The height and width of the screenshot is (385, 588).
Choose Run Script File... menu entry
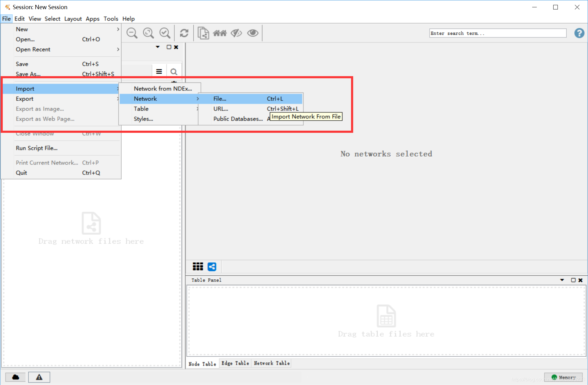[37, 148]
